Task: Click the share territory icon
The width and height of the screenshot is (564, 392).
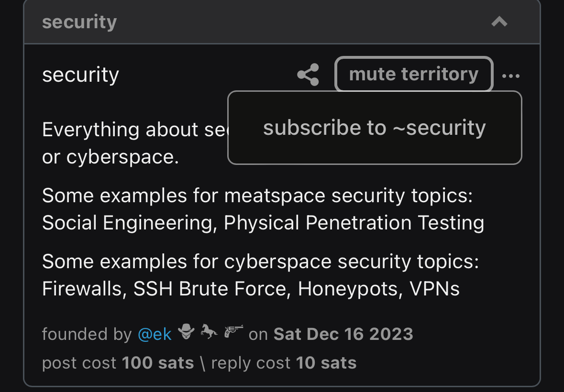Action: coord(308,75)
